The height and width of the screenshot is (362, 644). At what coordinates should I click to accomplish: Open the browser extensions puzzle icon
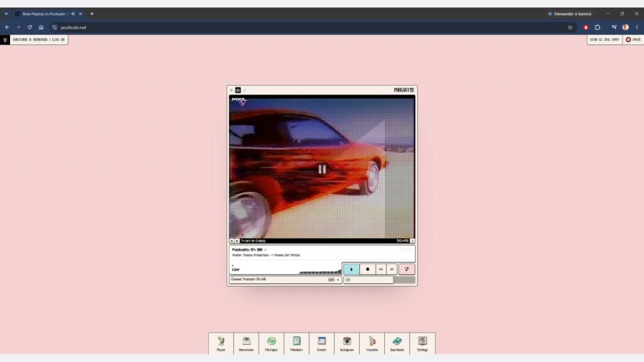click(597, 28)
